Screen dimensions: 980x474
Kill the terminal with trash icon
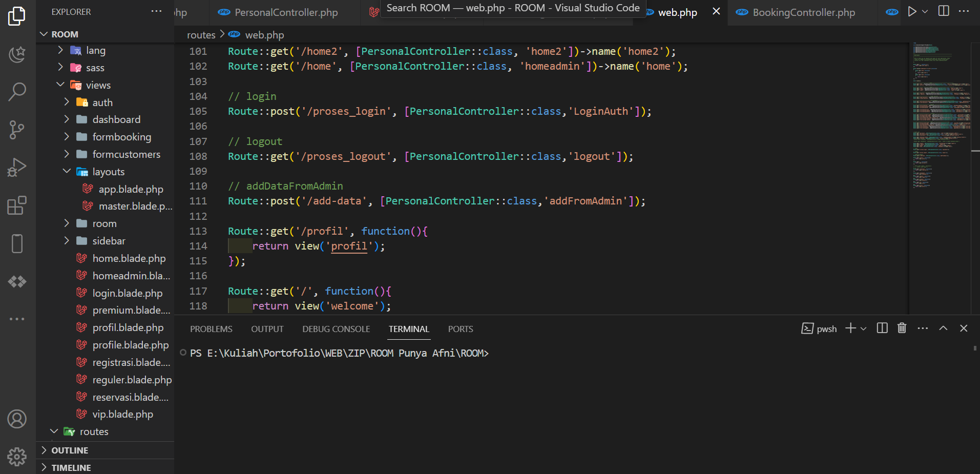pyautogui.click(x=902, y=328)
